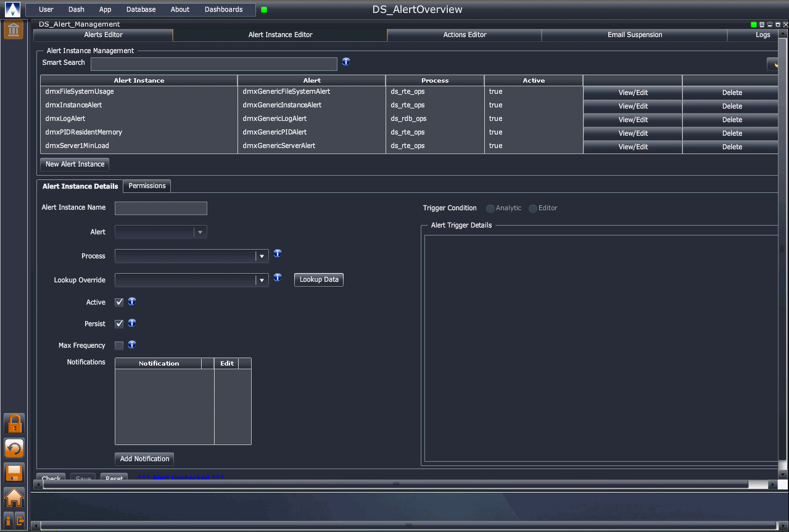This screenshot has height=532, width=789.
Task: Click green status indicator next to Dashboards menu
Action: pyautogui.click(x=264, y=10)
